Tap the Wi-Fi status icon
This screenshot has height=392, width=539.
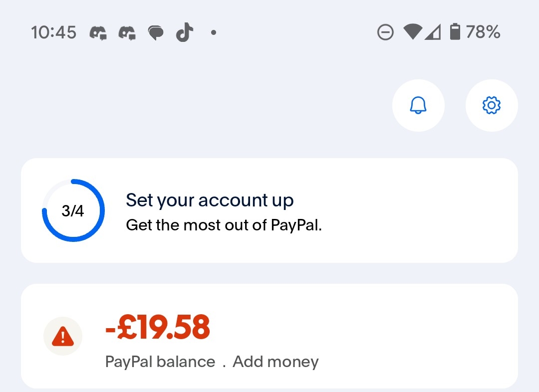point(413,33)
